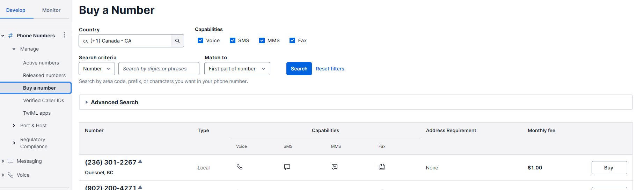644x190 pixels.
Task: Open the Number search criteria dropdown
Action: [x=97, y=69]
